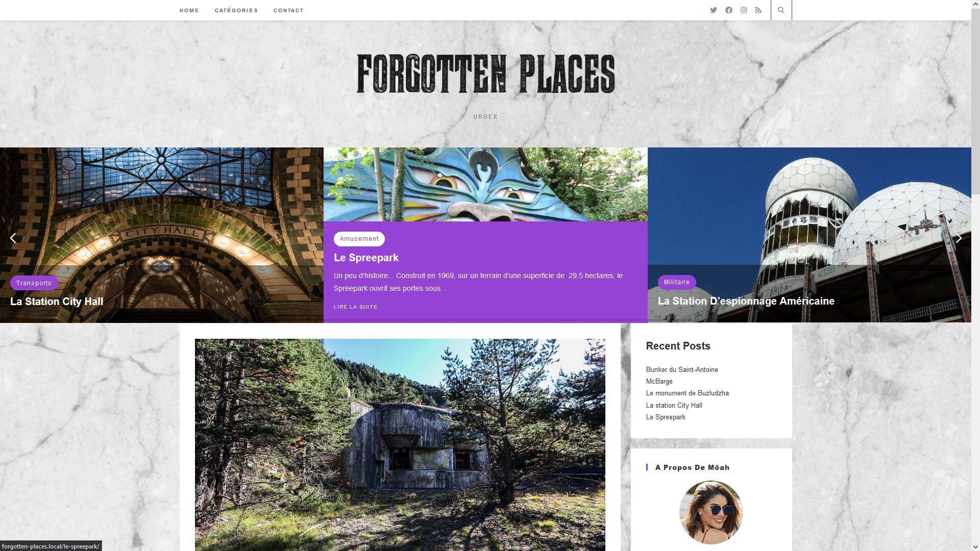The height and width of the screenshot is (551, 980).
Task: Open Bunker du Saint-Antoine recent post
Action: tap(682, 370)
